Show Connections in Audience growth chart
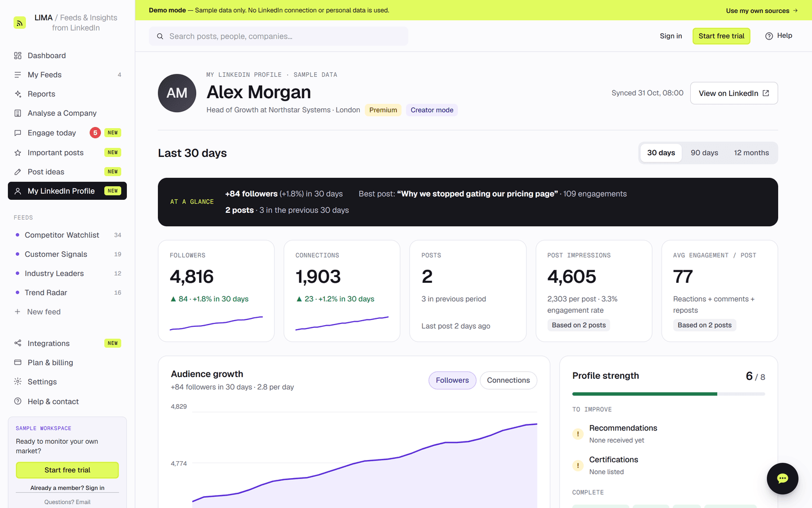 click(x=508, y=380)
